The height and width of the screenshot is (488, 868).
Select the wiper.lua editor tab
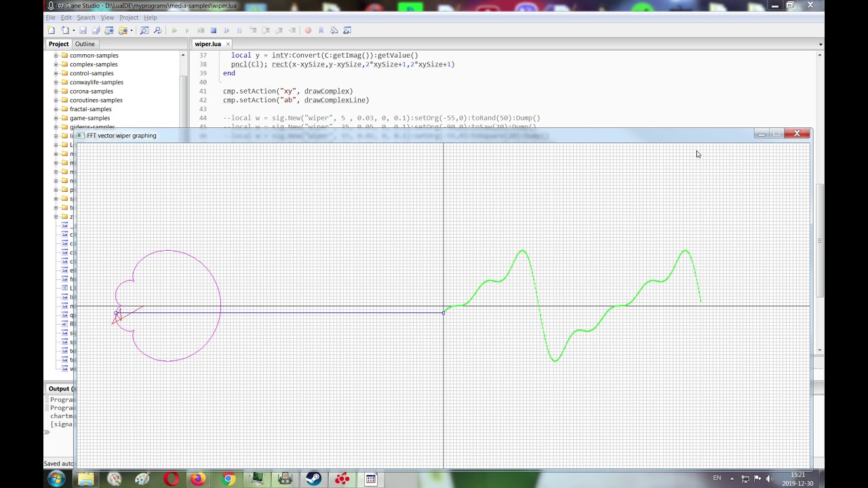click(x=208, y=44)
